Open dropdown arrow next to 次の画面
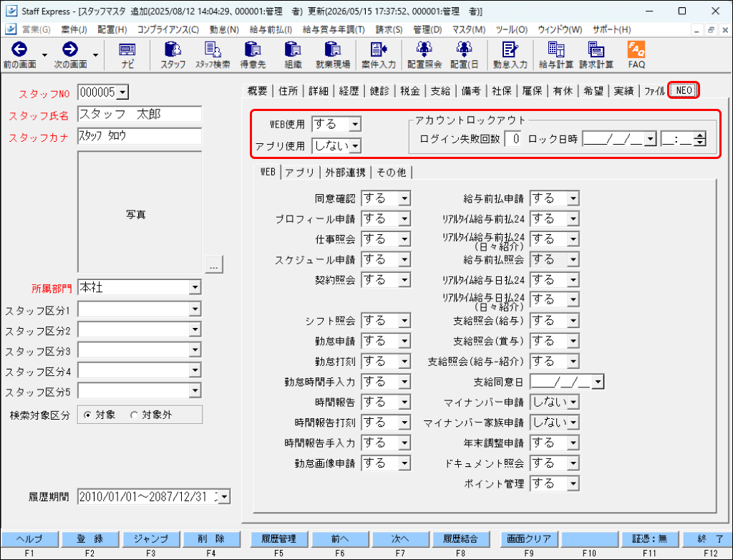This screenshot has height=560, width=733. (x=95, y=55)
